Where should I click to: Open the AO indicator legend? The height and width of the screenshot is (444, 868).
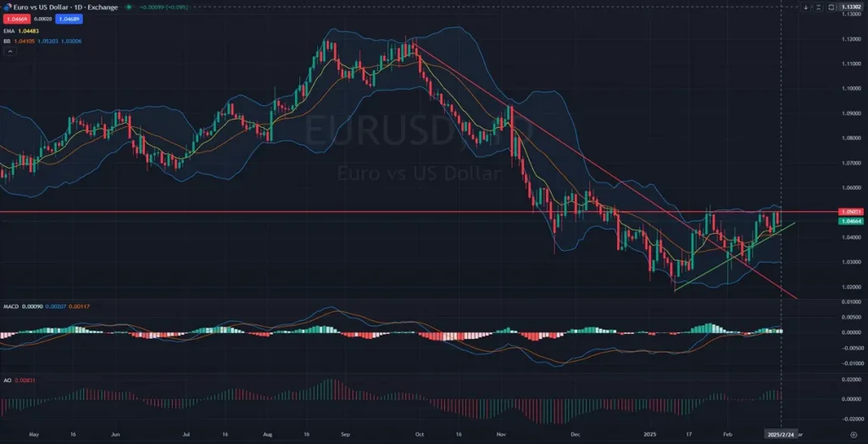point(7,380)
